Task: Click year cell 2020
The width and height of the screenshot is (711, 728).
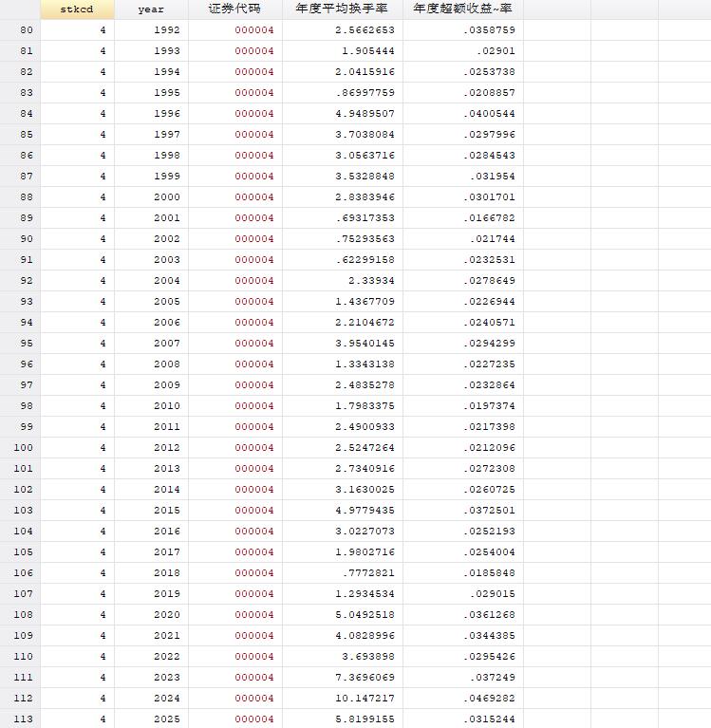Action: (x=151, y=615)
